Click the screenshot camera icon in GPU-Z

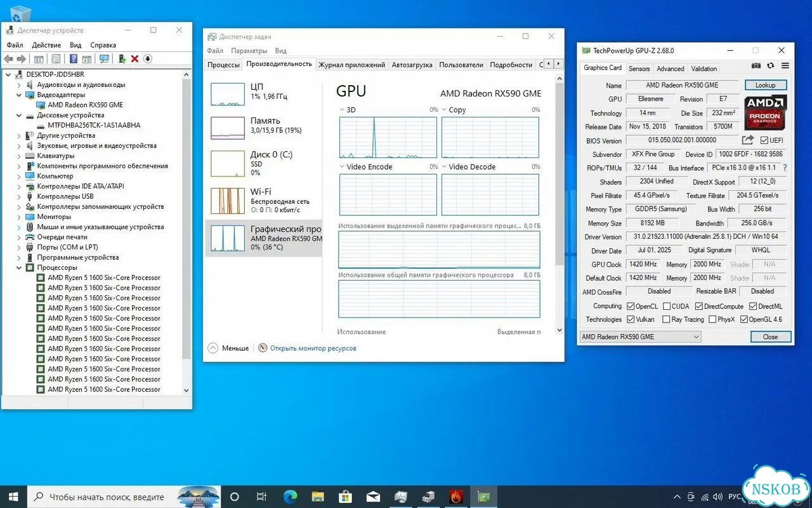(756, 65)
